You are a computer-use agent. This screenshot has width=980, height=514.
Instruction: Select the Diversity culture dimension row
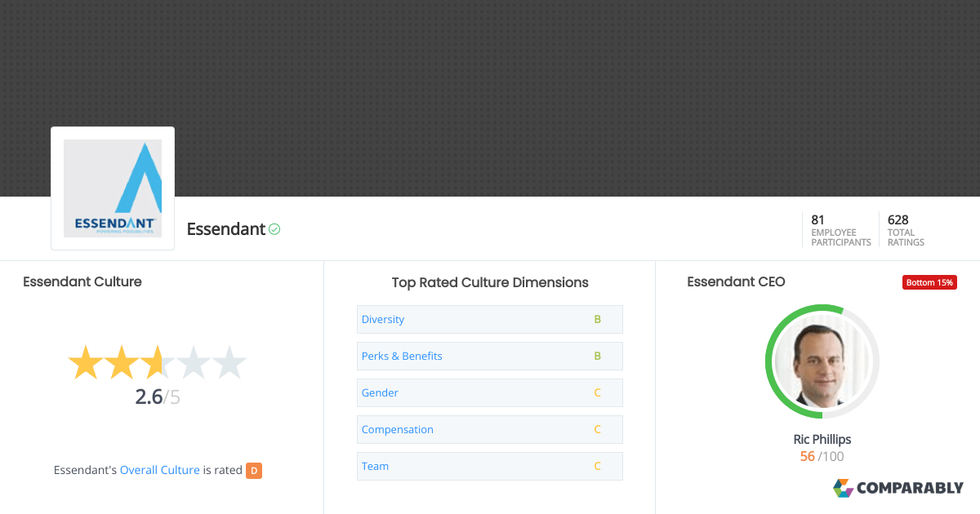[490, 319]
